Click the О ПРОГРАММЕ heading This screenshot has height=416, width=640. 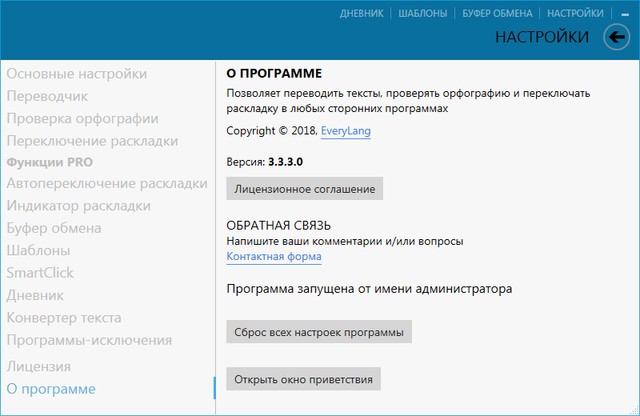[274, 73]
